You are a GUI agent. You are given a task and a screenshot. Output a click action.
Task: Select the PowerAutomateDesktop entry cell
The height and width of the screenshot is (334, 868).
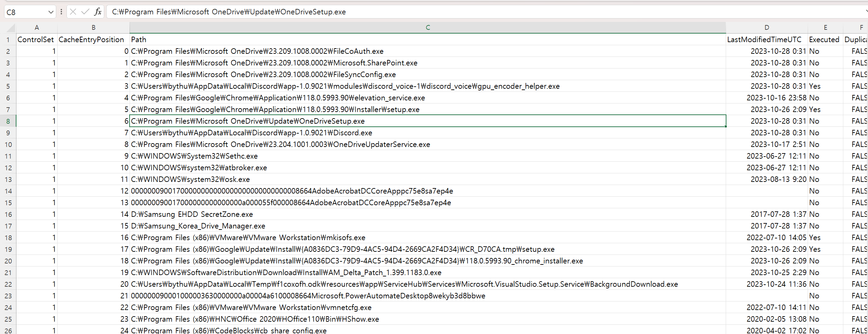click(428, 296)
